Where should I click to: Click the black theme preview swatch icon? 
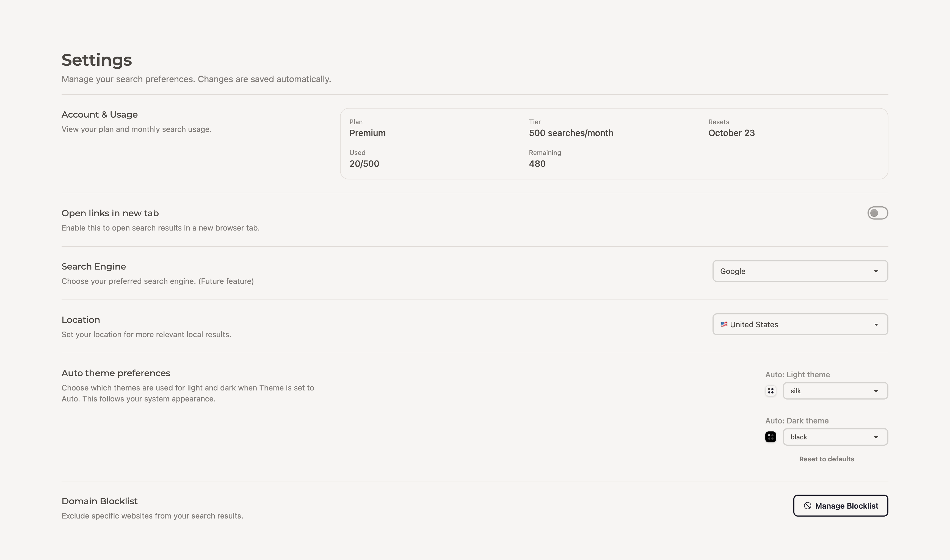pos(770,437)
